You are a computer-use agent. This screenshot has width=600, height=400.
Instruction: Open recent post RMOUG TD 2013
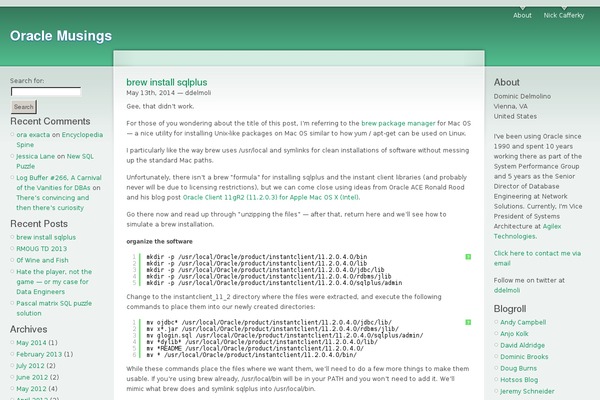(x=42, y=249)
